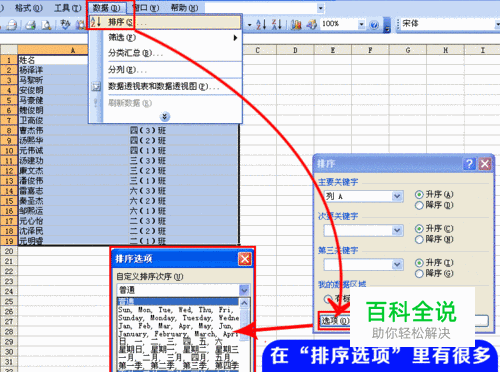Open the help question box dropdown
Image resolution: width=500 pixels, height=372 pixels.
pos(320,8)
